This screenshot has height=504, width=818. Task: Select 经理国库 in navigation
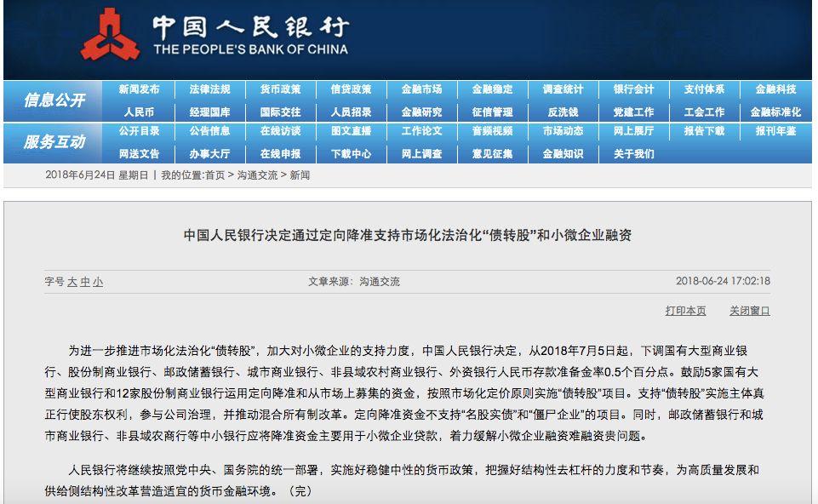209,112
